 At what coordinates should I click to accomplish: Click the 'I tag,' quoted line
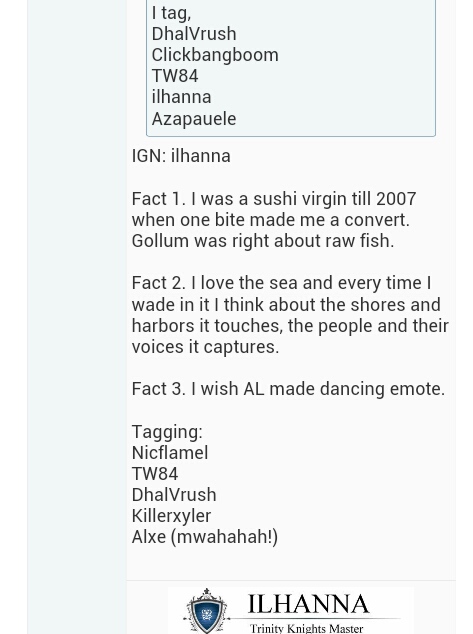click(171, 13)
